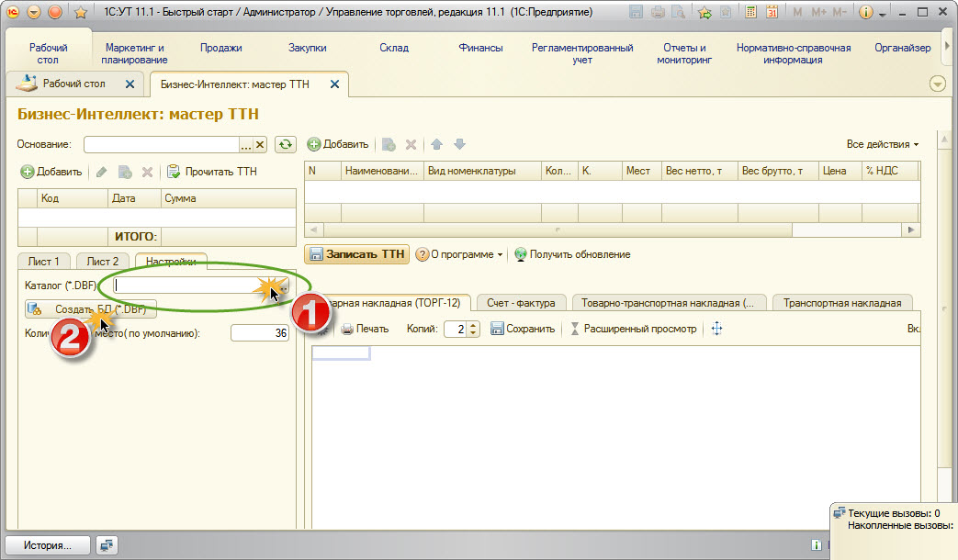Switch to the Лист 2 tab
The image size is (958, 560).
click(103, 262)
